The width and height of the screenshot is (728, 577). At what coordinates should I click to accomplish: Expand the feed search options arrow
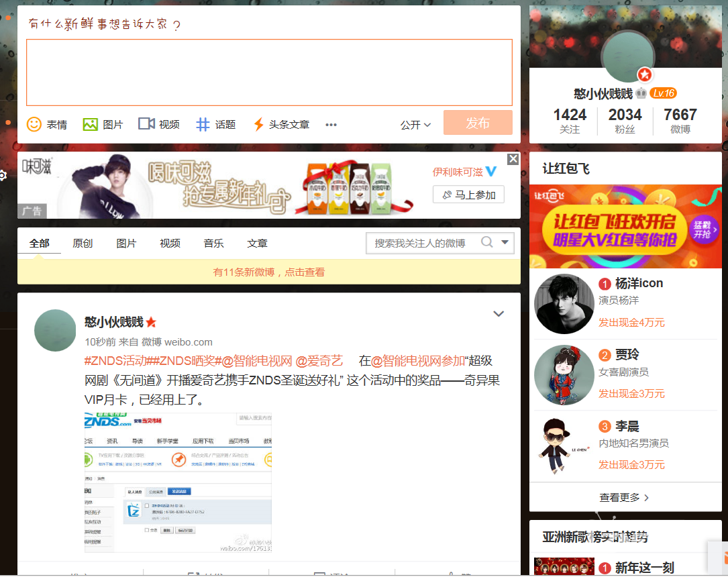click(x=505, y=242)
